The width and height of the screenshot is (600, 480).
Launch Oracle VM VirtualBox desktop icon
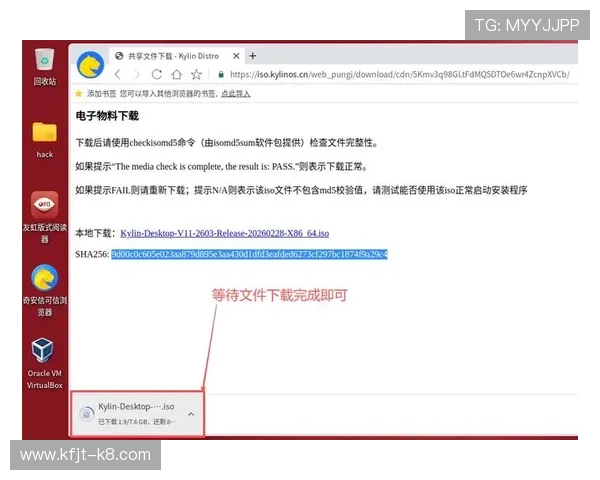44,363
